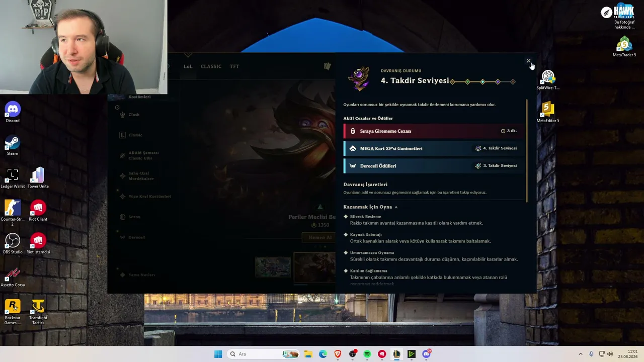Click the lock icon on Sıraya Girememe Cezası
This screenshot has width=644, height=362.
(x=353, y=131)
